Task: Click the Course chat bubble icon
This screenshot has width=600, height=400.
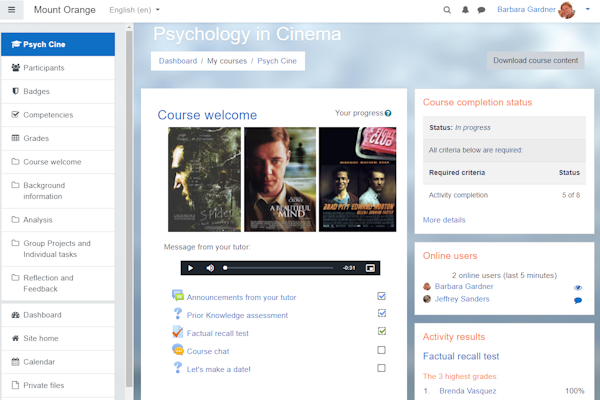Action: (178, 349)
